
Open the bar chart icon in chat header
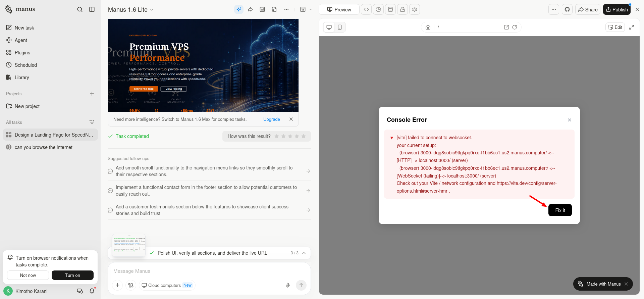click(x=262, y=9)
